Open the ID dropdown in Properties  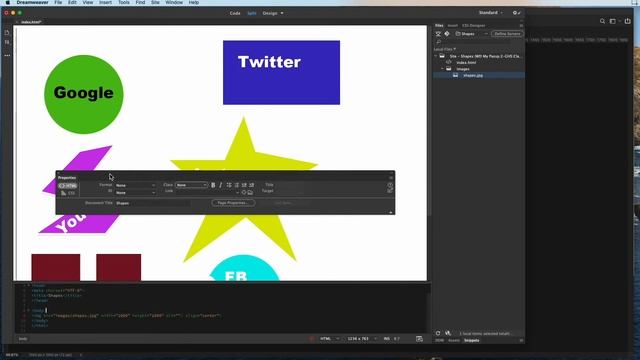[x=135, y=193]
